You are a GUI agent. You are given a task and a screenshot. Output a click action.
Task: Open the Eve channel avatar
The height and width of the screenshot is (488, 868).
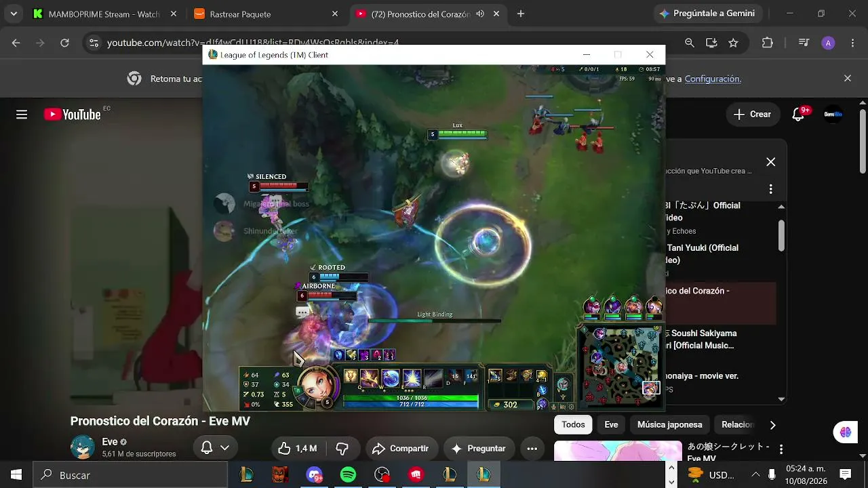tap(83, 447)
